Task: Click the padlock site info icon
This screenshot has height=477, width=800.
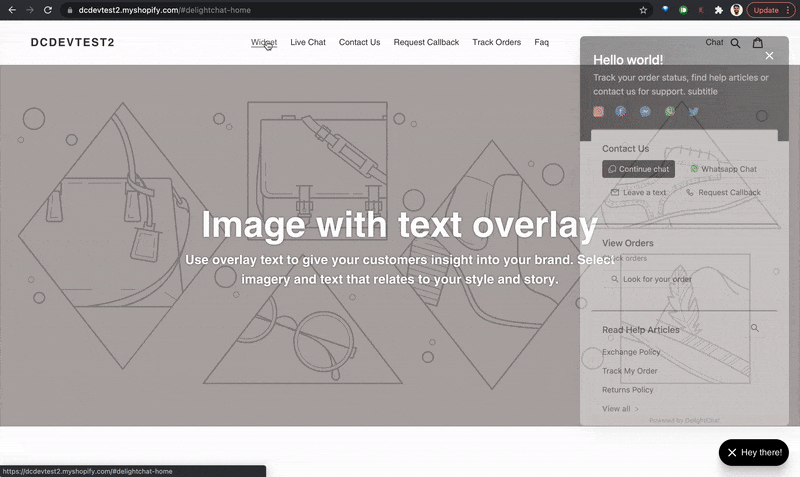Action: pyautogui.click(x=70, y=10)
